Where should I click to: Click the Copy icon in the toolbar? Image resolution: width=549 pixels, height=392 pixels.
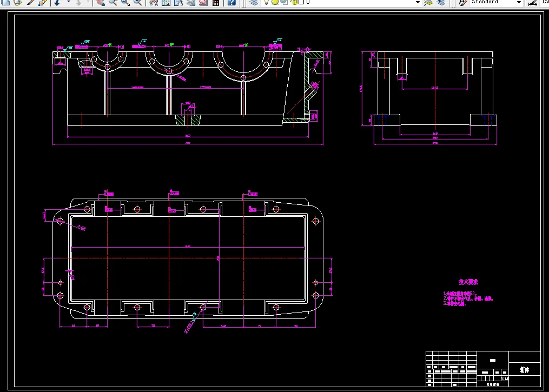pos(6,2)
